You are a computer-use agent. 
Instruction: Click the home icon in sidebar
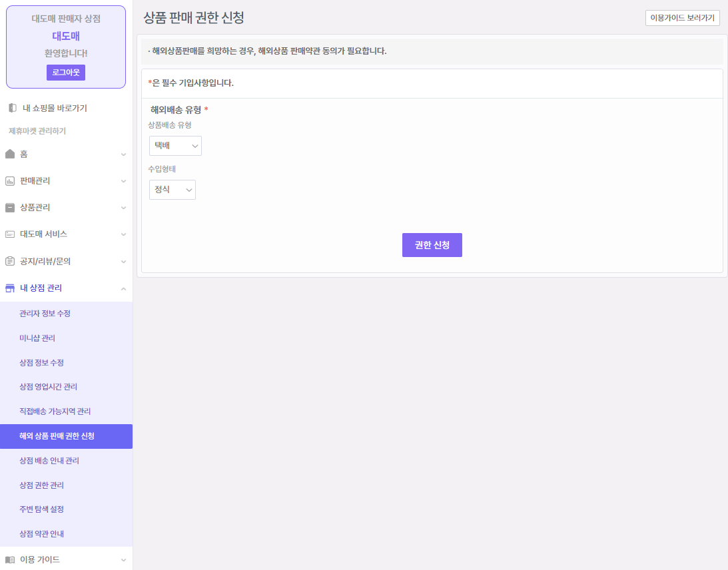click(10, 154)
